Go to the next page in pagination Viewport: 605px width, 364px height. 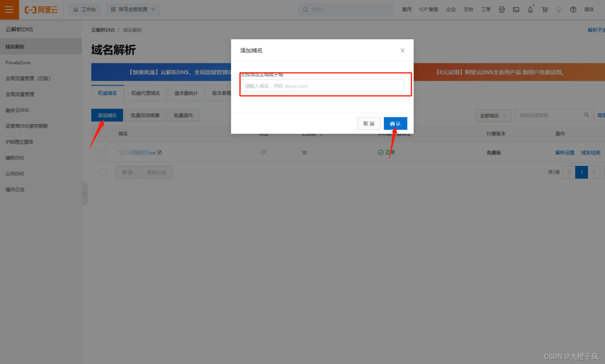tap(594, 173)
